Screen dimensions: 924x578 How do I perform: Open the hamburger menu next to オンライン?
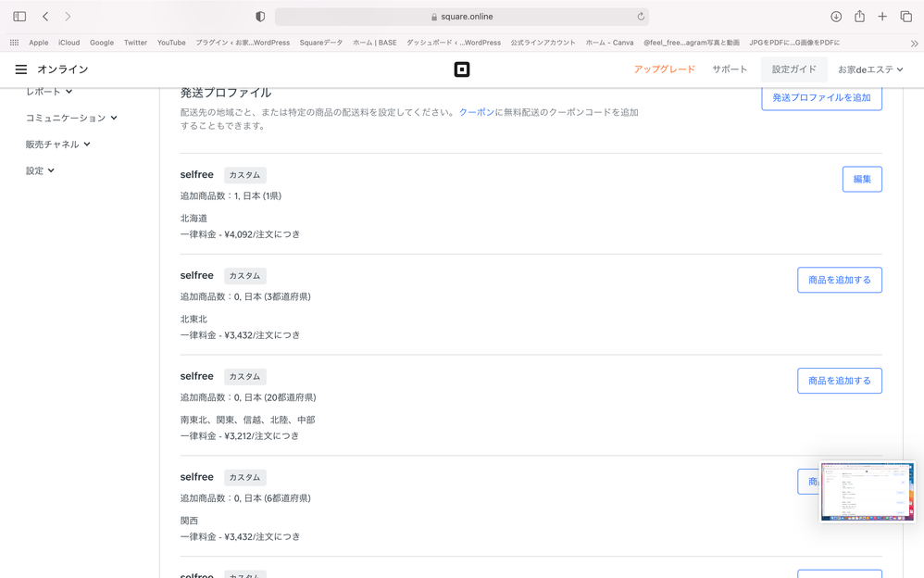[20, 69]
